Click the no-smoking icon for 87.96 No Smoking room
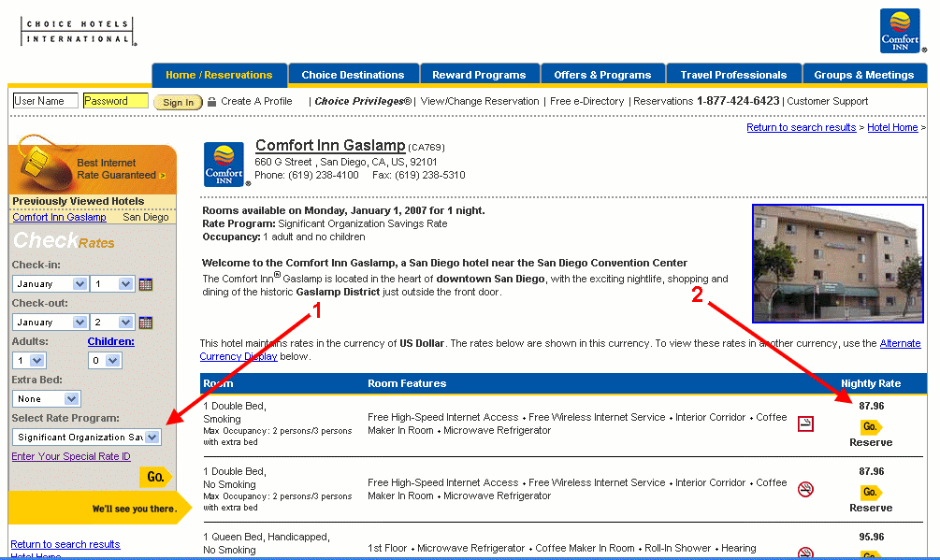This screenshot has height=560, width=940. point(805,489)
